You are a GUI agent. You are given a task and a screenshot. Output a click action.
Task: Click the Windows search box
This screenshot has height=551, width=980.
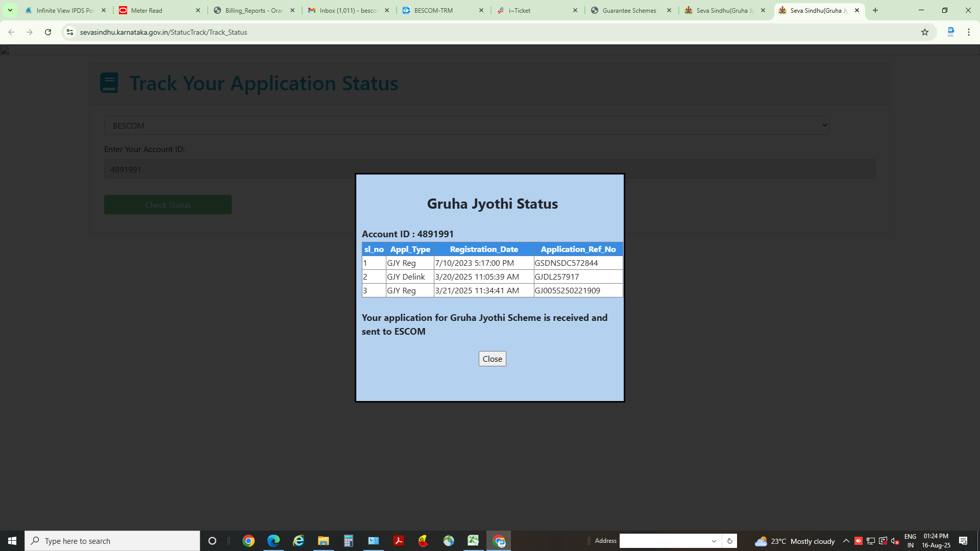coord(112,541)
